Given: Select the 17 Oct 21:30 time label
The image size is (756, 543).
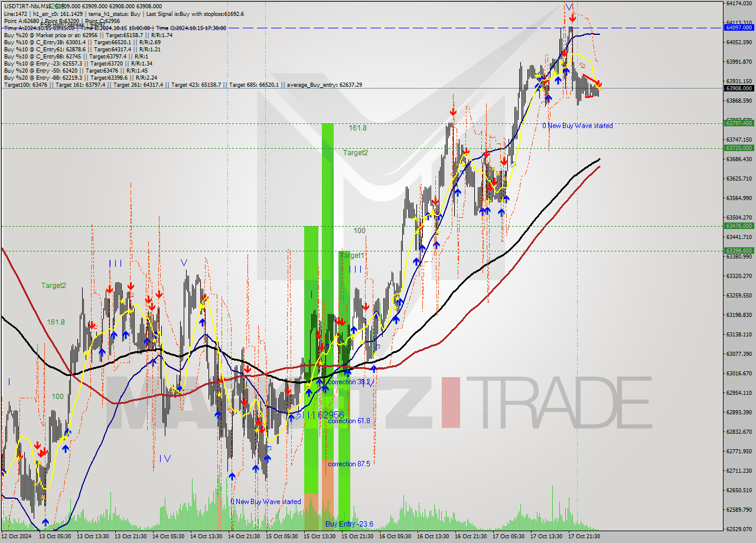Looking at the screenshot, I should tap(584, 536).
